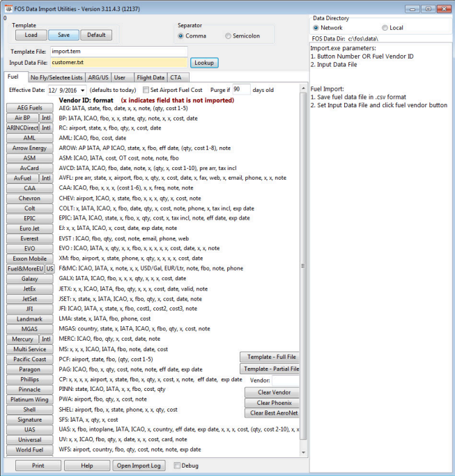The height and width of the screenshot is (476, 455).
Task: Click the Intl button beside Mercury
Action: point(46,339)
